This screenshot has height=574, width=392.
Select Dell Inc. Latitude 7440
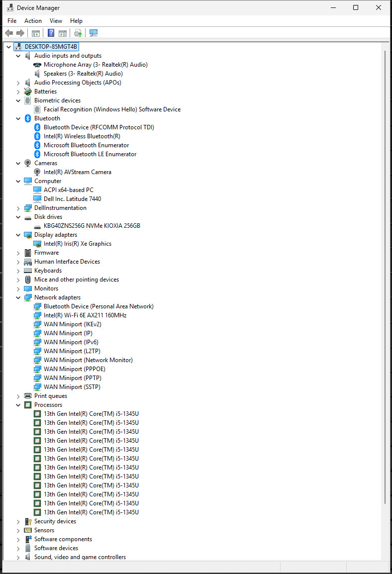(x=73, y=199)
